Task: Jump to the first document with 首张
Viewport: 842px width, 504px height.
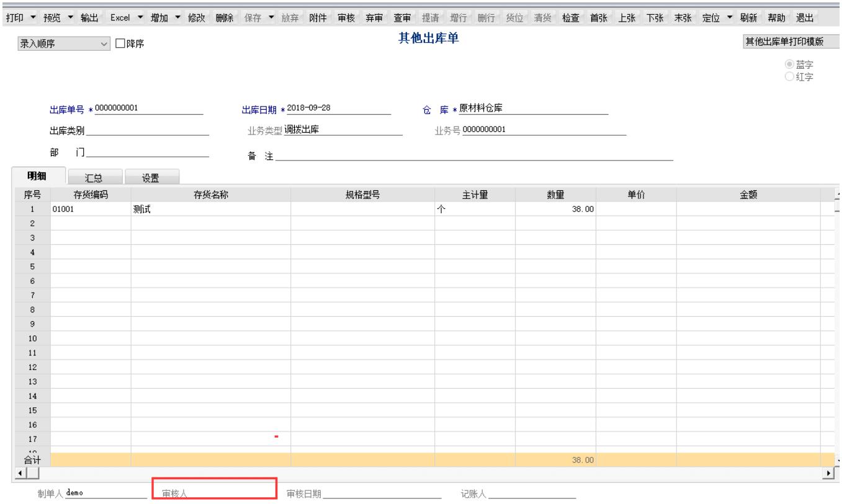Action: (599, 17)
